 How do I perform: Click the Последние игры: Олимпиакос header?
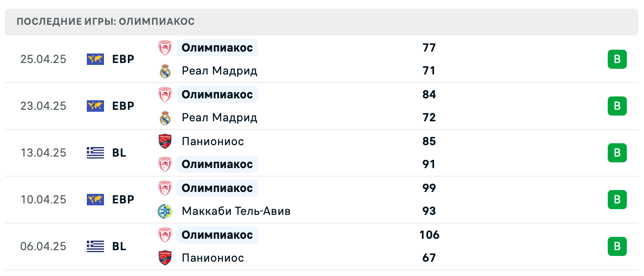pos(105,22)
